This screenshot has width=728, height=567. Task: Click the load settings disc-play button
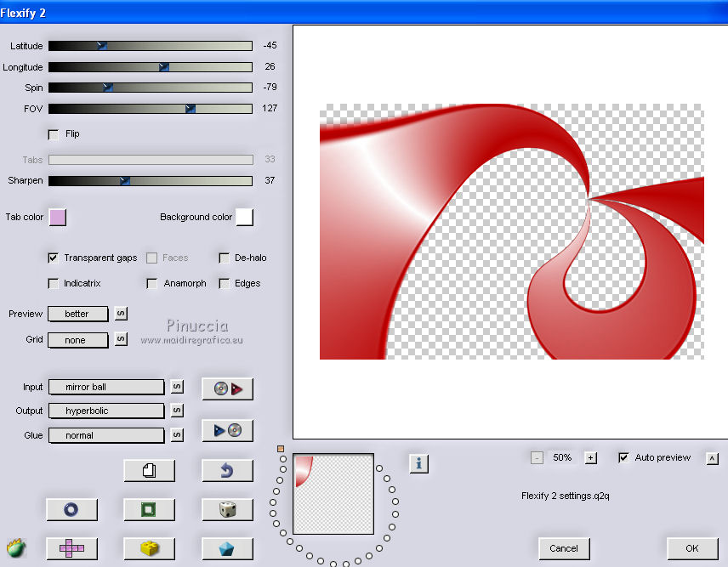[x=228, y=388]
